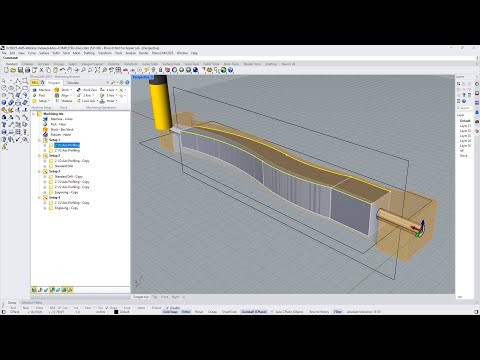The image size is (480, 360).
Task: Open the Surface menu
Action: pyautogui.click(x=44, y=53)
